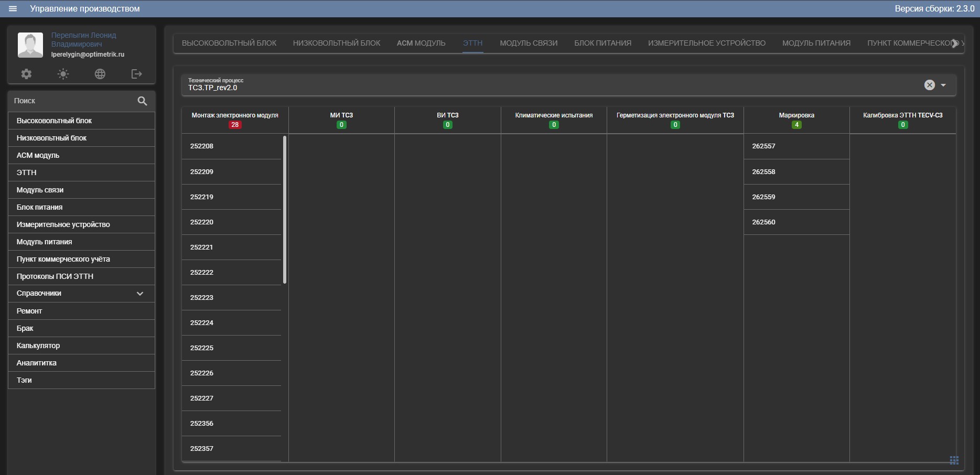Open Брак in sidebar
This screenshot has height=475, width=980.
tap(81, 328)
